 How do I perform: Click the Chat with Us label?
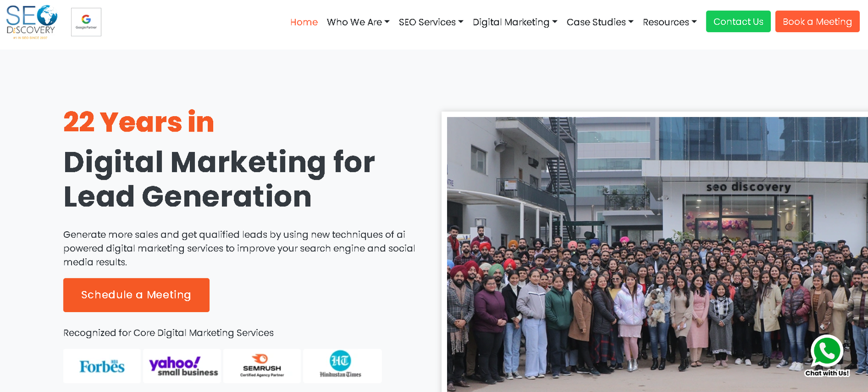click(827, 373)
